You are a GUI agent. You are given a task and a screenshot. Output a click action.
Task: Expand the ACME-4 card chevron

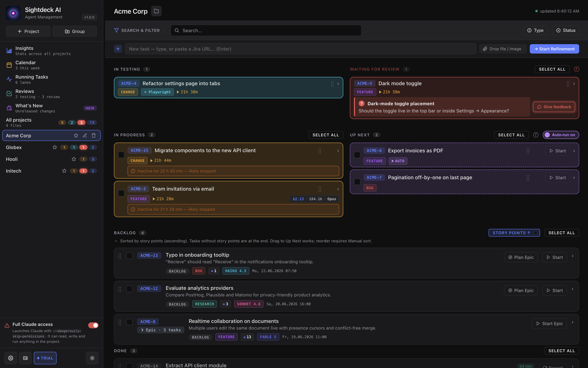click(338, 84)
